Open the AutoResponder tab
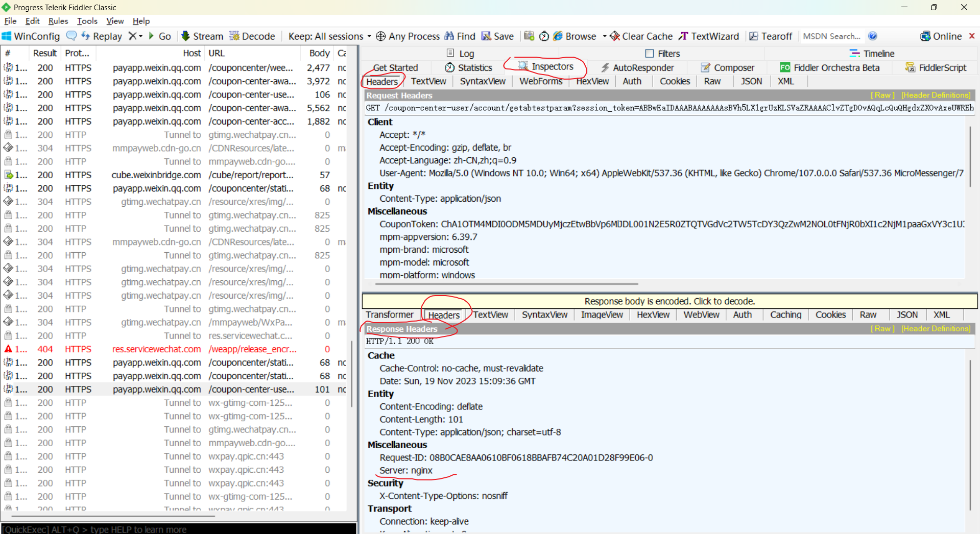Screen dimensions: 980x534 click(x=637, y=67)
